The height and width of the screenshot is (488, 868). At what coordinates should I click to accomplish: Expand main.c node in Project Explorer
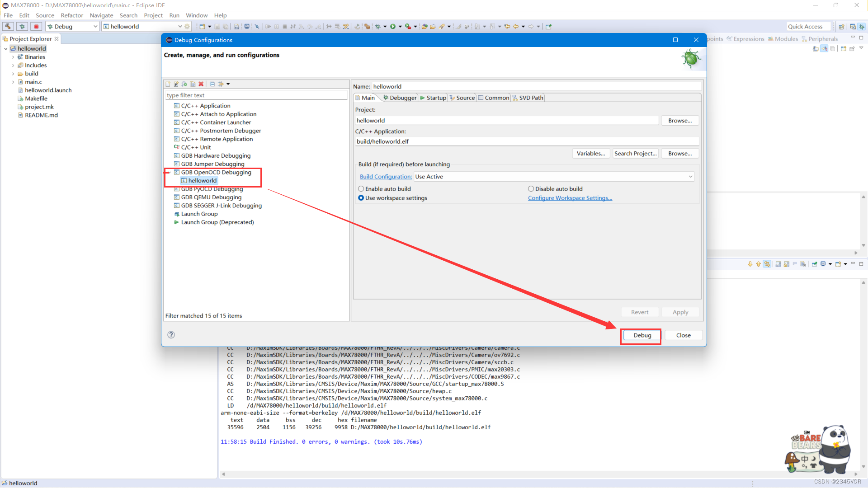click(13, 82)
